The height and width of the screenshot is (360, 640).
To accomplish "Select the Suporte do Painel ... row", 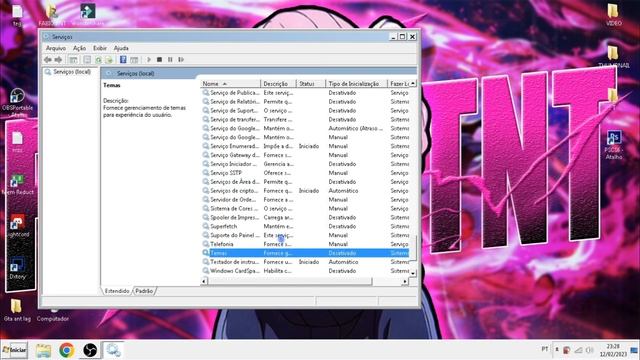I will 305,236.
